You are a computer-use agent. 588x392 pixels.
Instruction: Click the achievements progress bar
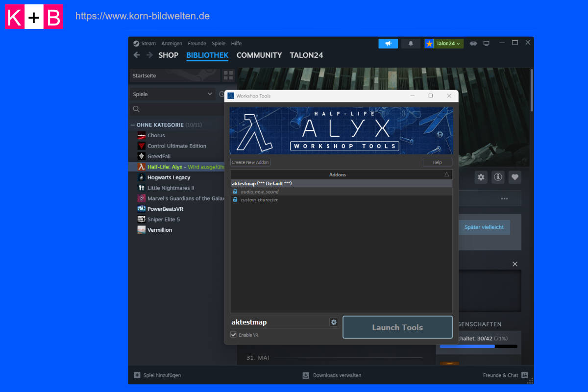tap(478, 346)
